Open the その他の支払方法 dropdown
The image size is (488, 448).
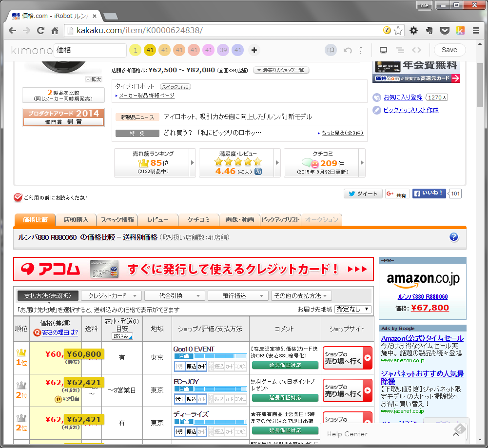(x=301, y=296)
